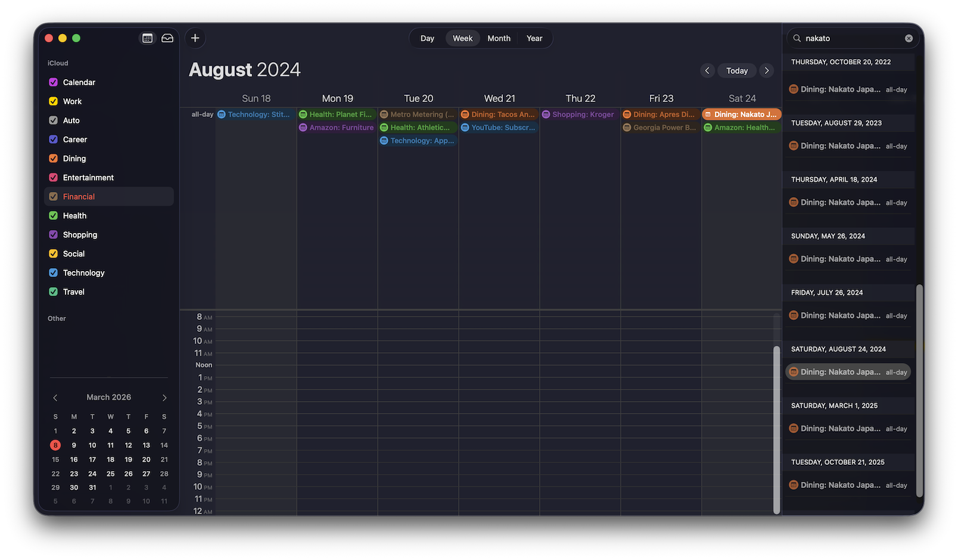The image size is (958, 560).
Task: Click the magnifying glass icon in the search bar
Action: click(797, 38)
